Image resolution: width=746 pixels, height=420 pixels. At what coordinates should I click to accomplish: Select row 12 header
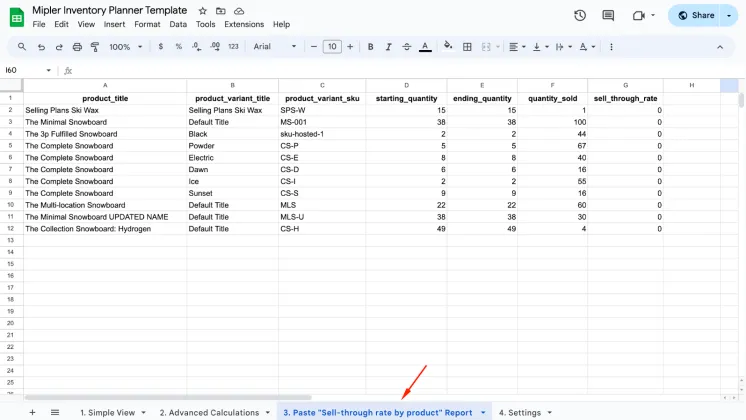tap(11, 229)
